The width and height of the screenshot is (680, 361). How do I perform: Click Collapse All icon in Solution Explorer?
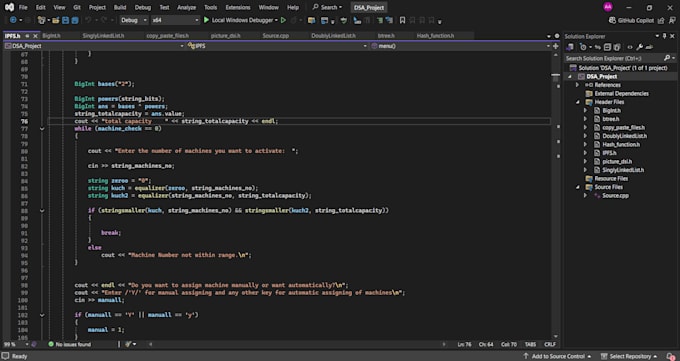point(607,47)
